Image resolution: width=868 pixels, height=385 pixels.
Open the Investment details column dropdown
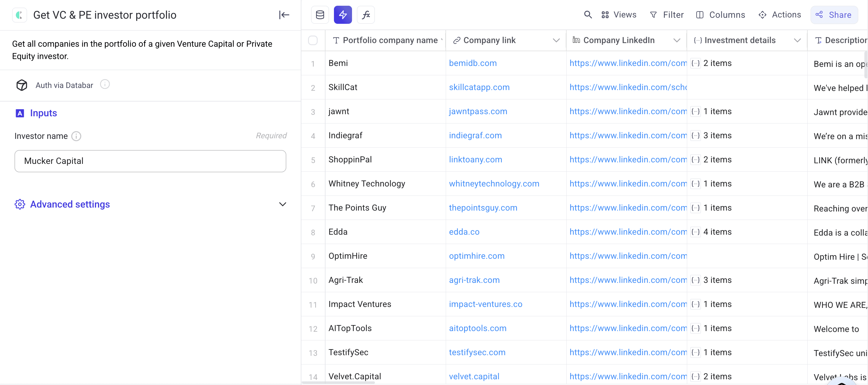point(797,40)
